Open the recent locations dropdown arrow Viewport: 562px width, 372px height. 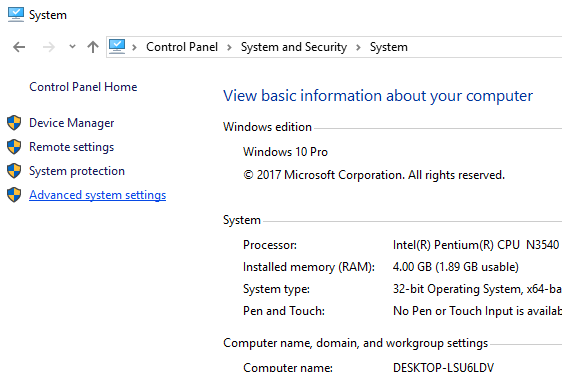(x=72, y=47)
